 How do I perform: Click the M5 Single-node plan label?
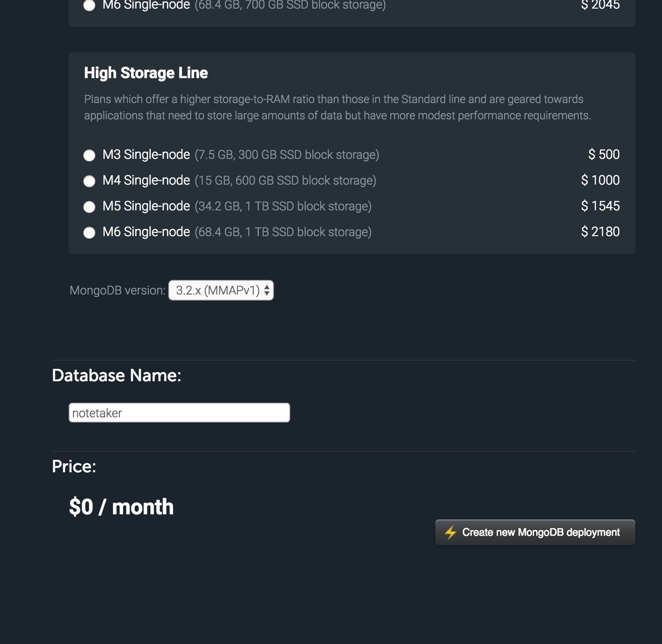coord(146,206)
